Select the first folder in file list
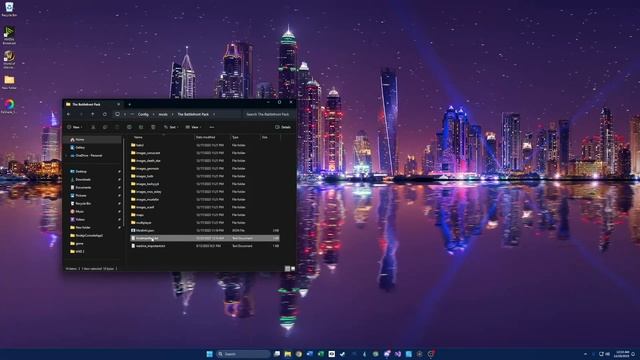Viewport: 640px width, 360px height. (x=205, y=145)
